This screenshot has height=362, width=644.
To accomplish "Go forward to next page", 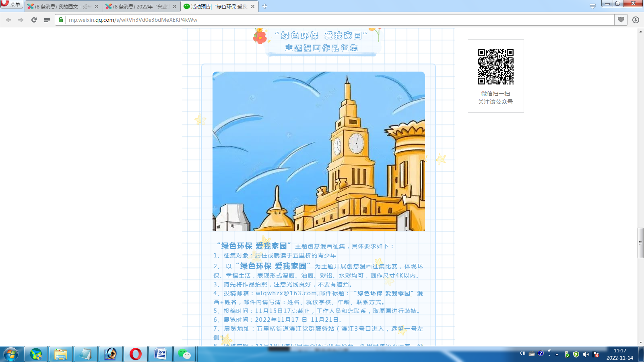I will [x=21, y=20].
